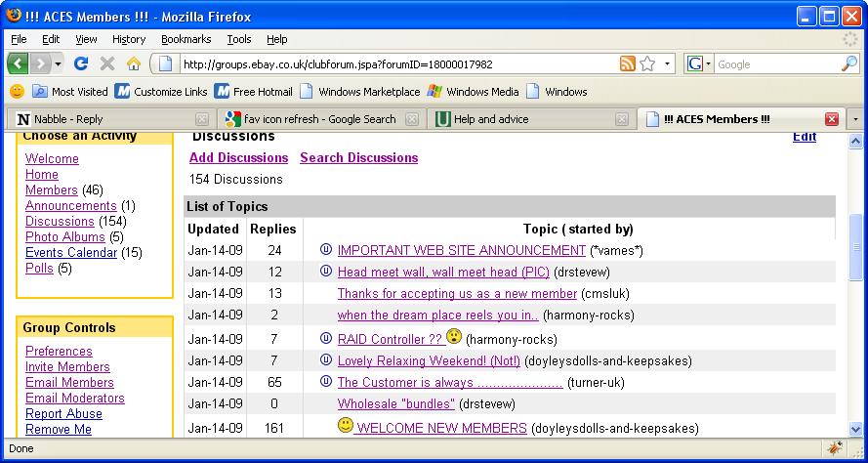Close the Nabble - Reply tab
Viewport: 868px width, 463px height.
[201, 119]
